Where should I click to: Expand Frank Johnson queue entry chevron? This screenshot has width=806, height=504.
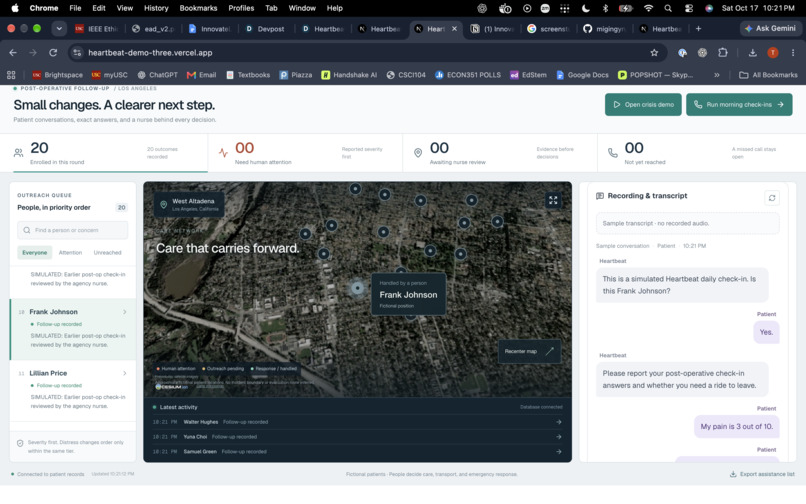tap(124, 312)
